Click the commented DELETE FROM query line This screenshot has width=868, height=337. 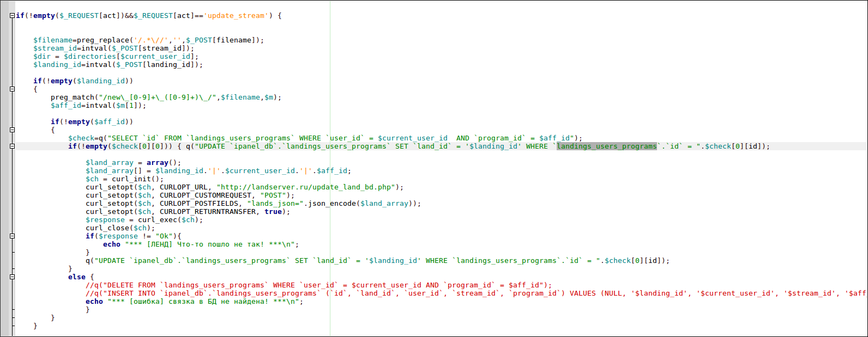[x=318, y=285]
